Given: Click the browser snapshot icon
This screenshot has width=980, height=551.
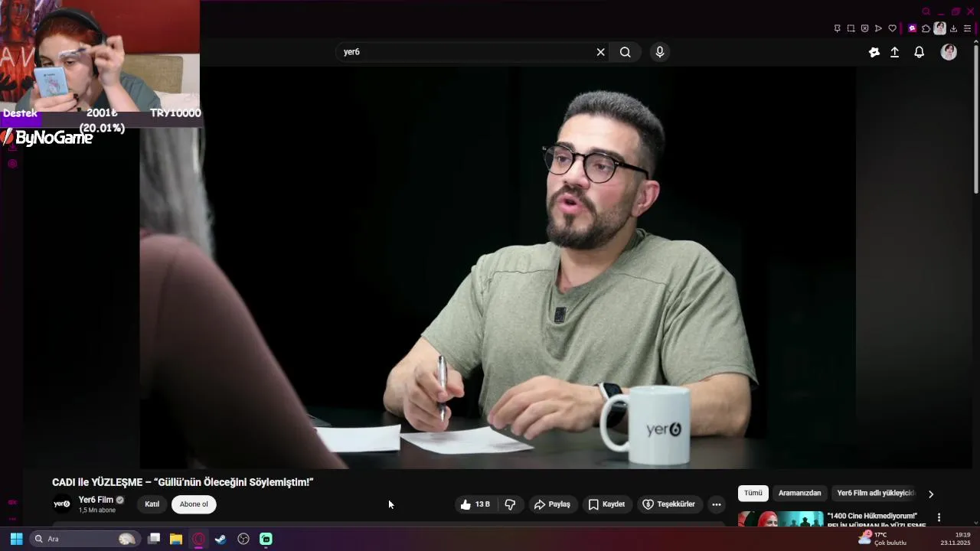Looking at the screenshot, I should [851, 28].
